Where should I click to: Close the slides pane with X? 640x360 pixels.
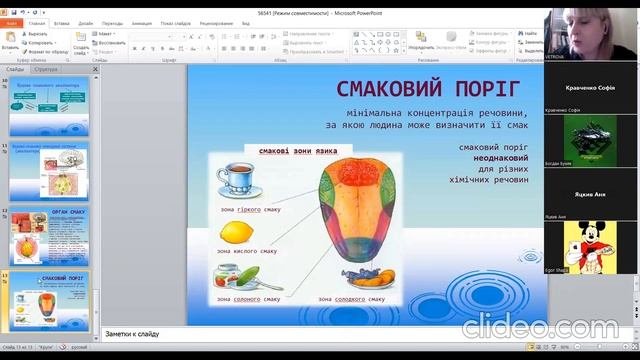pos(95,69)
